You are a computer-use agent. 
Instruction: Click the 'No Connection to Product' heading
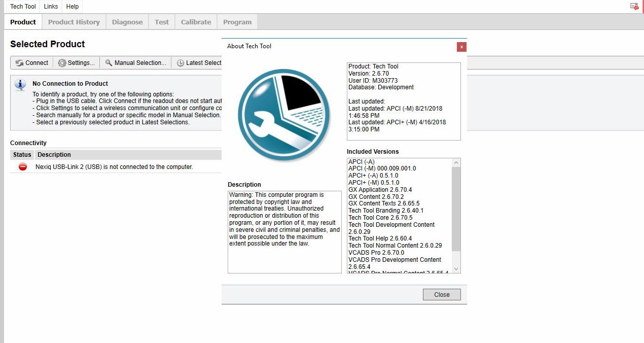[x=70, y=84]
